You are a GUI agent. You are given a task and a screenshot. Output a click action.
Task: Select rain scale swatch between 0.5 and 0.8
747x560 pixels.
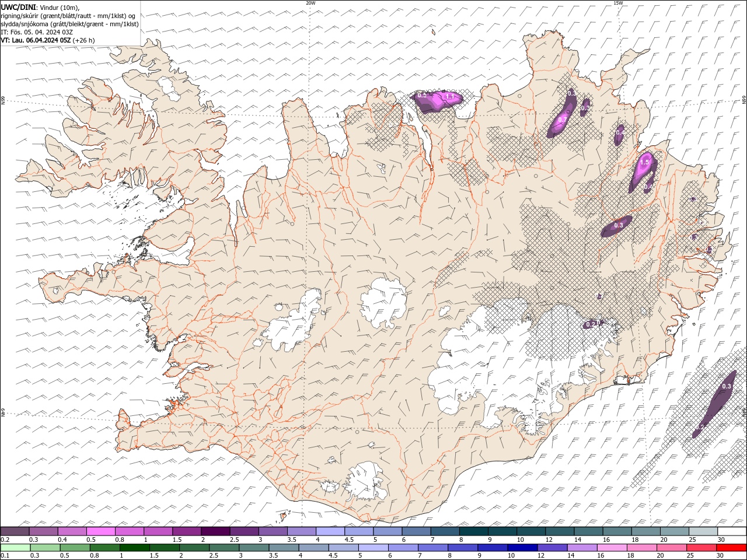(75, 548)
